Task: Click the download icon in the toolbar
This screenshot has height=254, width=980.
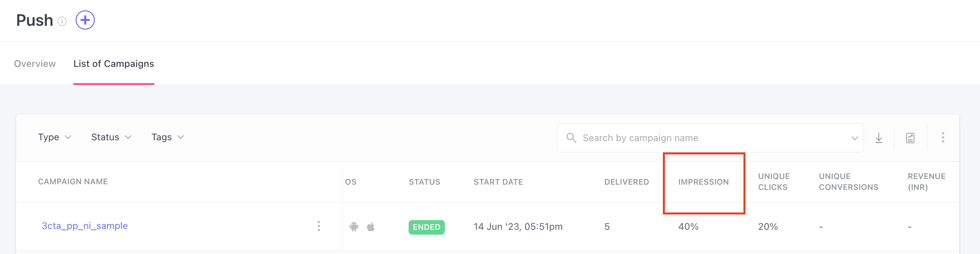Action: click(x=879, y=138)
